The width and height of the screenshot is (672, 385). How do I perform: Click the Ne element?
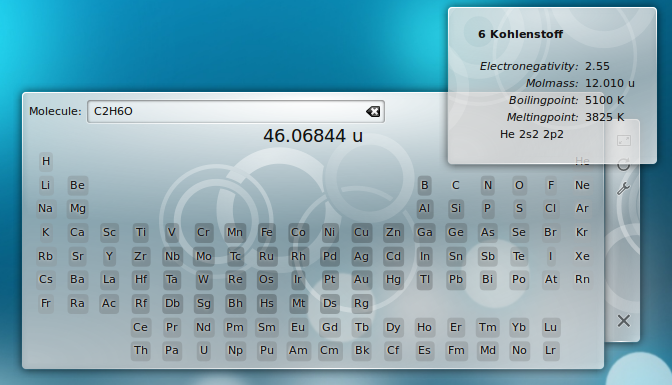click(x=582, y=185)
